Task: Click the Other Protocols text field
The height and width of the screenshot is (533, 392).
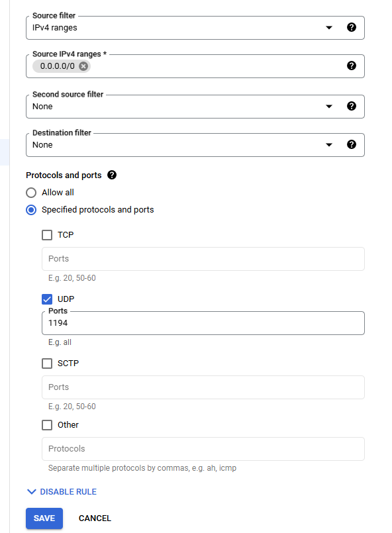Action: click(203, 449)
